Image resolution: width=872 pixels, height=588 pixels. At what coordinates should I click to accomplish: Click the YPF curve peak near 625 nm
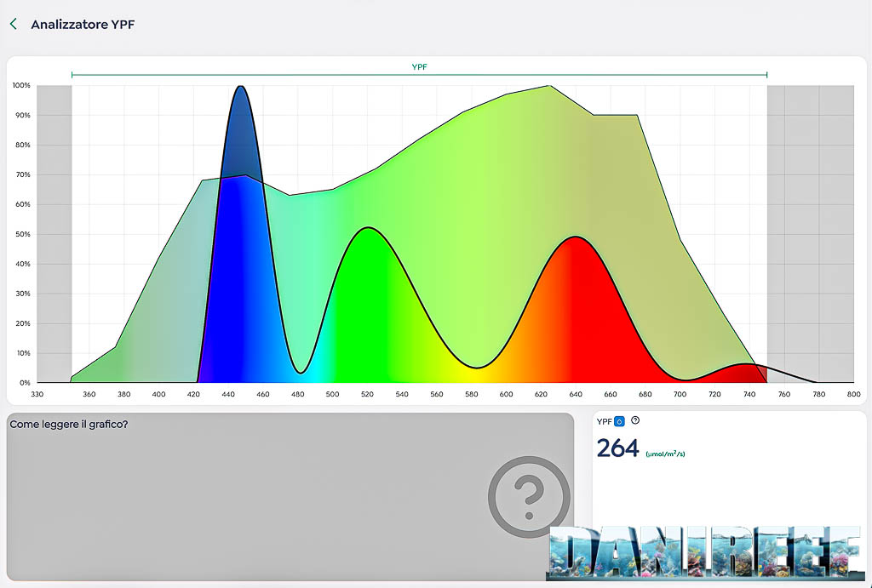pyautogui.click(x=549, y=87)
